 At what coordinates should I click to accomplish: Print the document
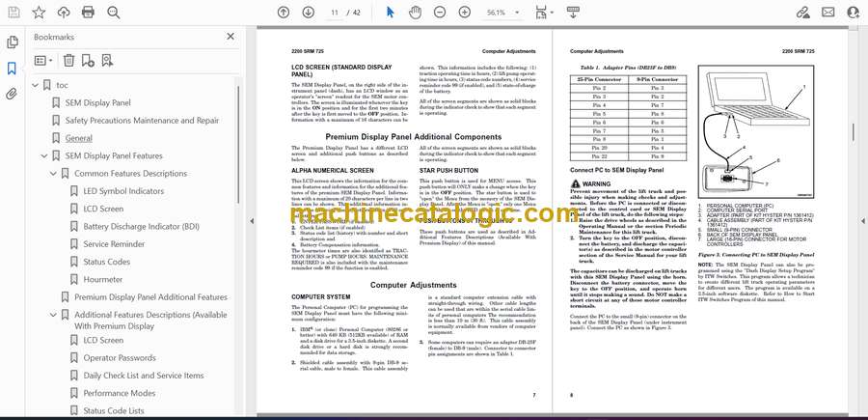[x=88, y=13]
